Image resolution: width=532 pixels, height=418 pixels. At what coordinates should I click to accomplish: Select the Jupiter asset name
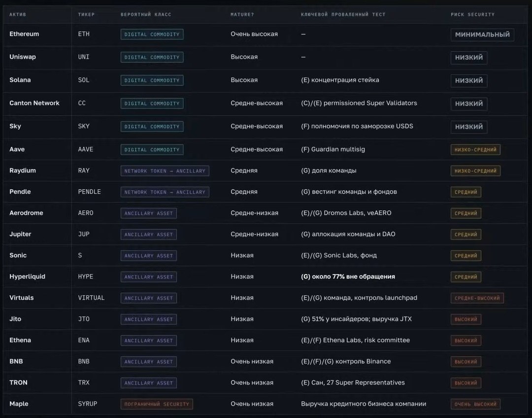(20, 234)
